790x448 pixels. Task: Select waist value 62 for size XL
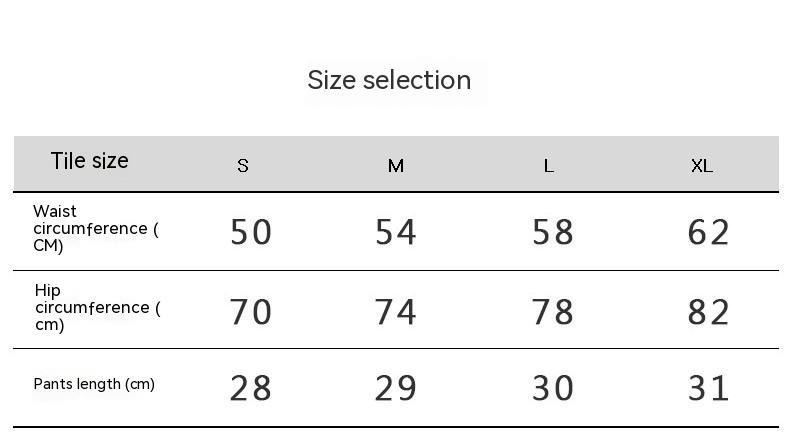click(709, 232)
